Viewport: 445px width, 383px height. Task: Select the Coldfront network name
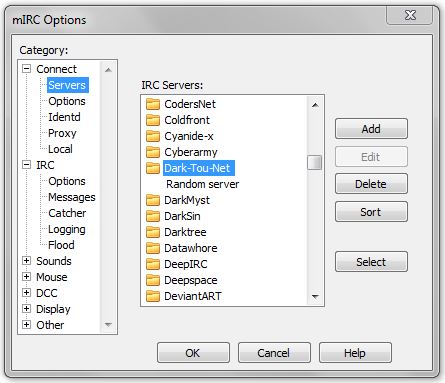click(187, 120)
